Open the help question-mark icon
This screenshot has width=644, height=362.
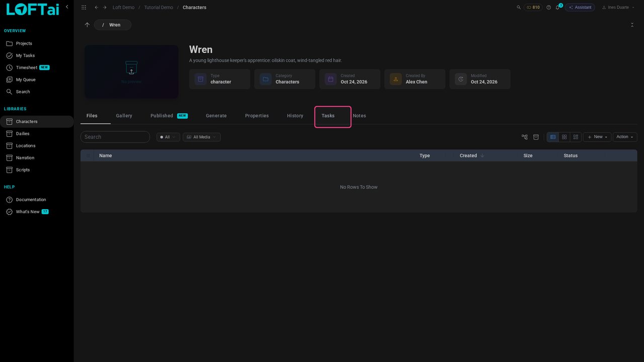coord(548,8)
